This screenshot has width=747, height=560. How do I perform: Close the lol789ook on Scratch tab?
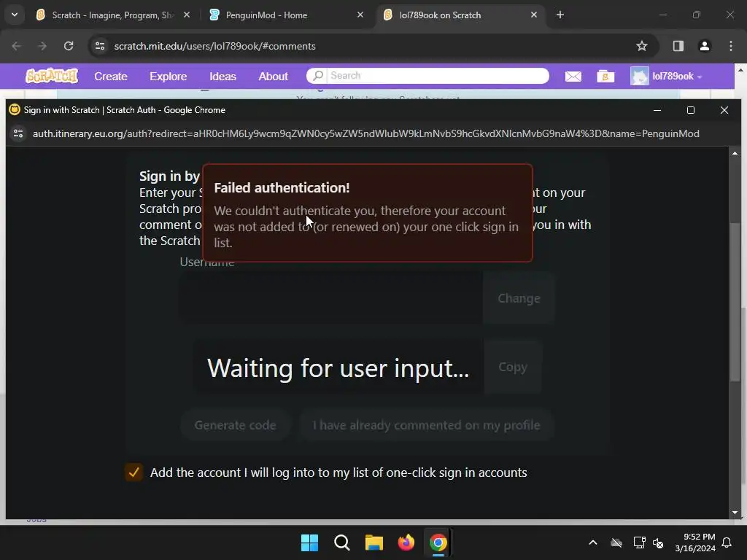pos(534,15)
